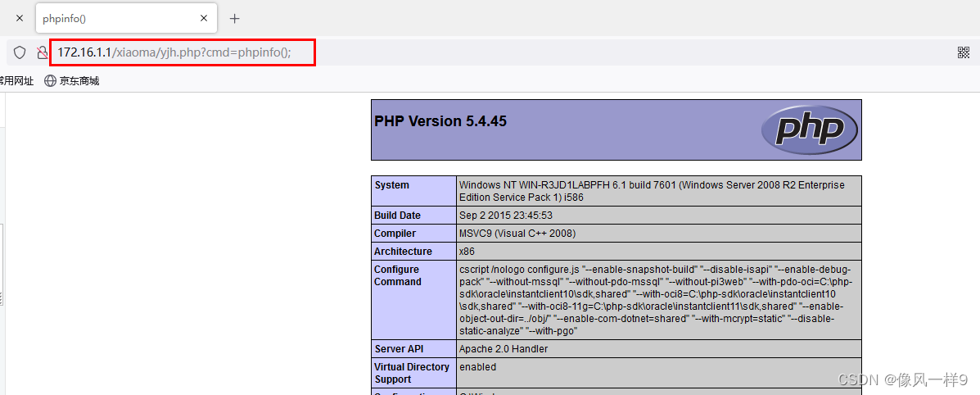980x395 pixels.
Task: Click the Server API row label
Action: pyautogui.click(x=399, y=348)
